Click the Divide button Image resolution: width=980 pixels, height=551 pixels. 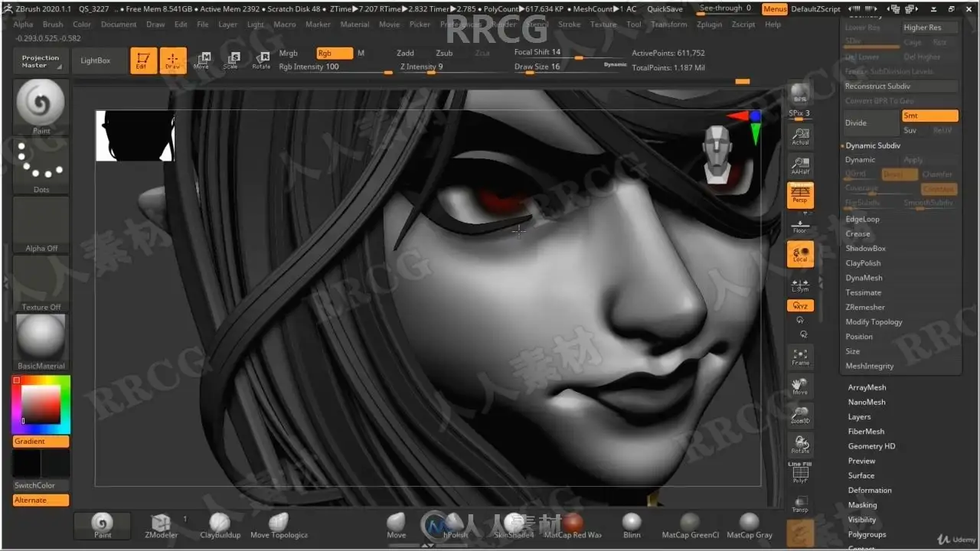(x=871, y=122)
